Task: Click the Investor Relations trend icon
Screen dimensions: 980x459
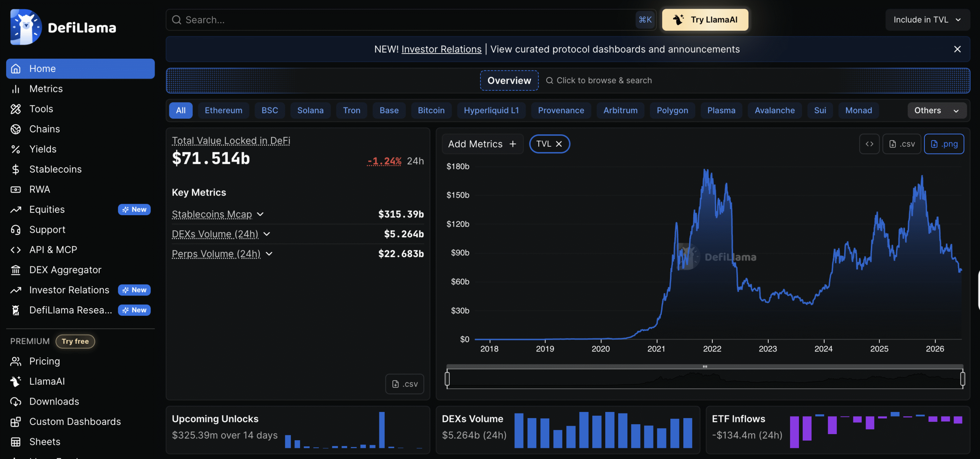Action: tap(15, 290)
